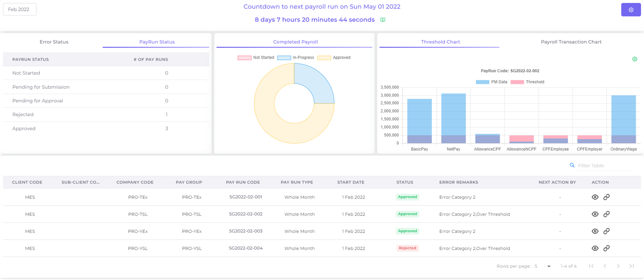The width and height of the screenshot is (644, 280).
Task: Toggle the Approved legend swatch
Action: click(x=324, y=58)
